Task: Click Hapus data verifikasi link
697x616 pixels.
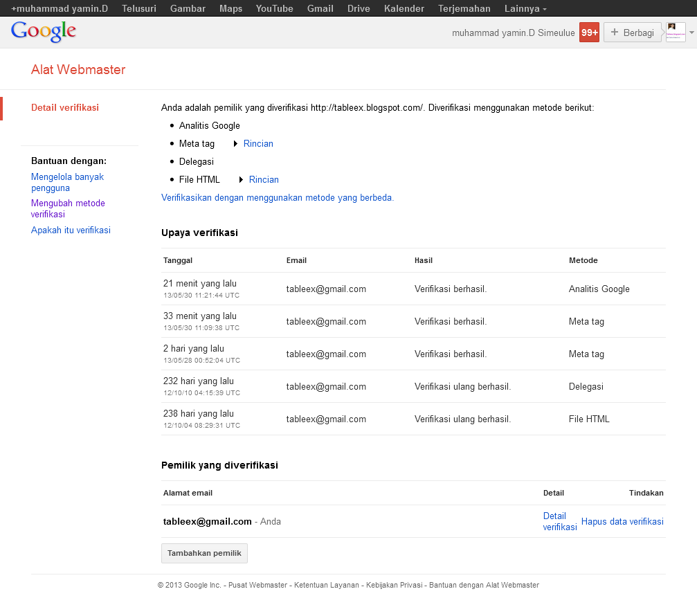Action: pos(622,521)
